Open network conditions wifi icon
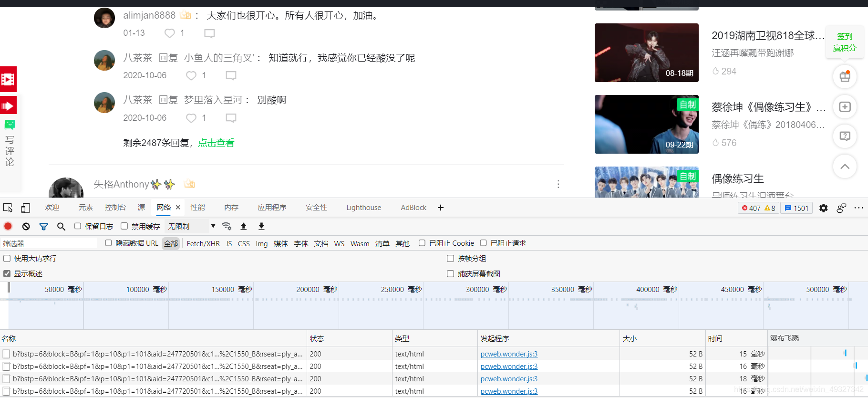868x398 pixels. pyautogui.click(x=227, y=226)
